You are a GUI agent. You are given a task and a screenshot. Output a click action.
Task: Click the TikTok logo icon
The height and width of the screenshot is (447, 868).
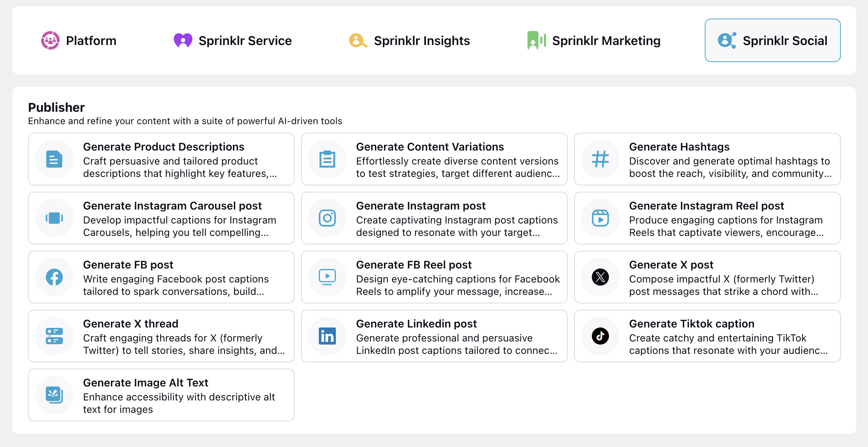click(x=600, y=336)
